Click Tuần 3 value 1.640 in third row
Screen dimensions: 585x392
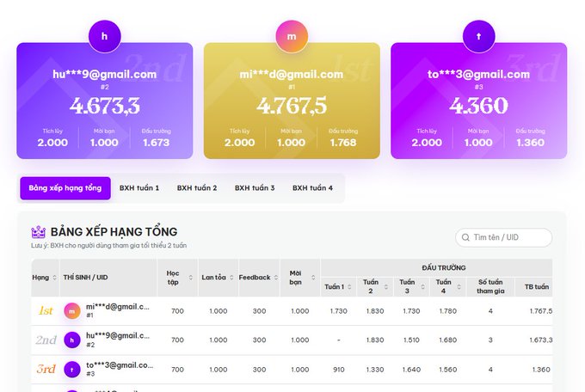pos(411,370)
